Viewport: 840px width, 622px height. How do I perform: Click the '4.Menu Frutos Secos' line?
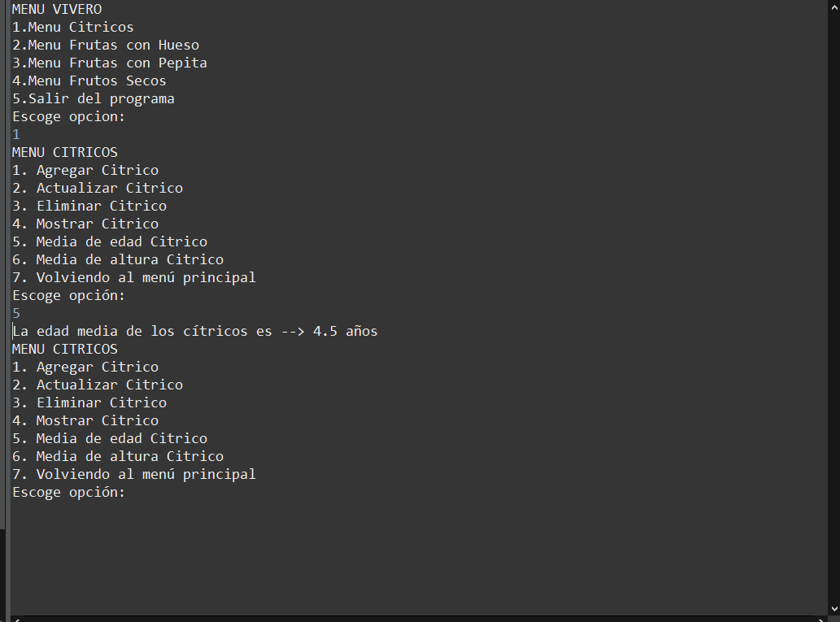89,80
